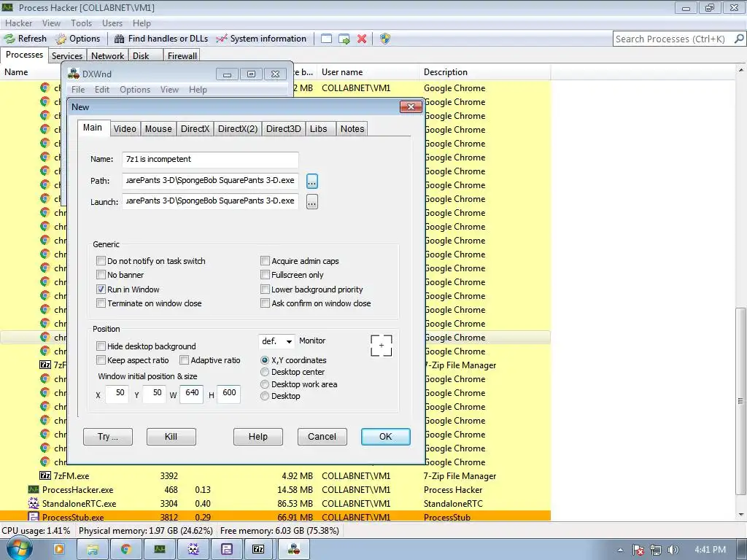Switch to Services tab in Process Hacker
The height and width of the screenshot is (560, 747).
tap(66, 55)
